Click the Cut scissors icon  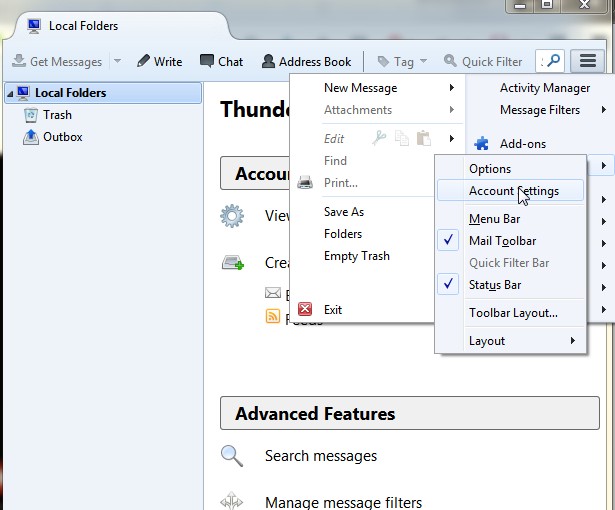(379, 138)
